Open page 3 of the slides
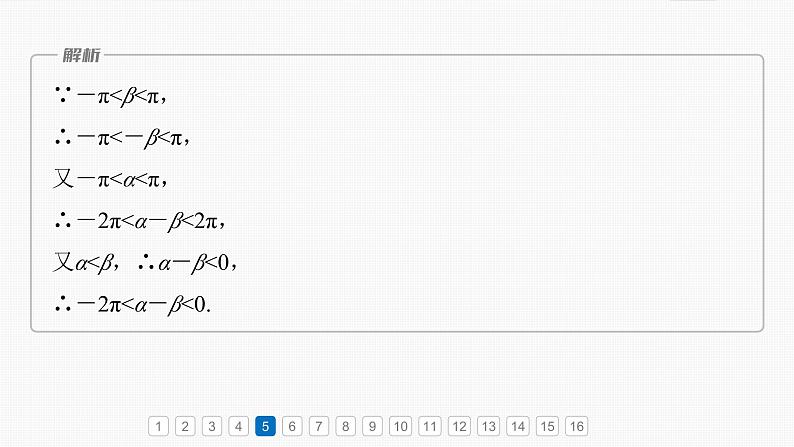The image size is (794, 447). pyautogui.click(x=211, y=427)
